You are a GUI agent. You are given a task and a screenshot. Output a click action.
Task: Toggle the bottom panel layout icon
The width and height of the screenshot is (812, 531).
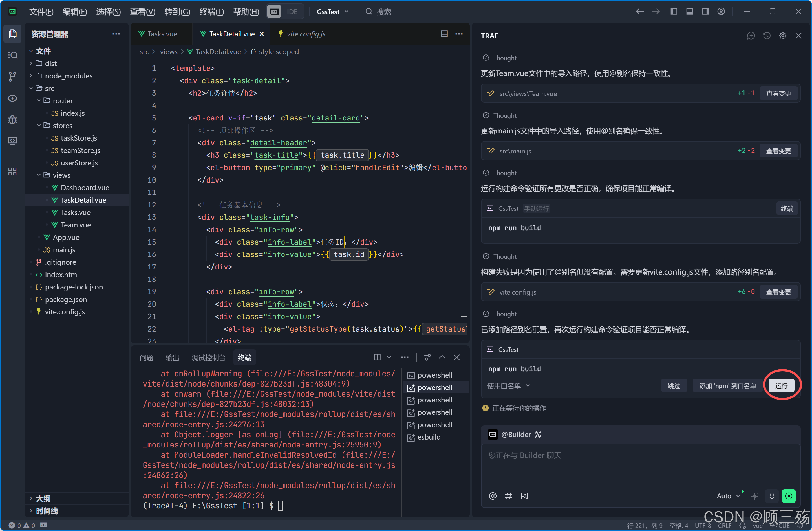tap(689, 12)
